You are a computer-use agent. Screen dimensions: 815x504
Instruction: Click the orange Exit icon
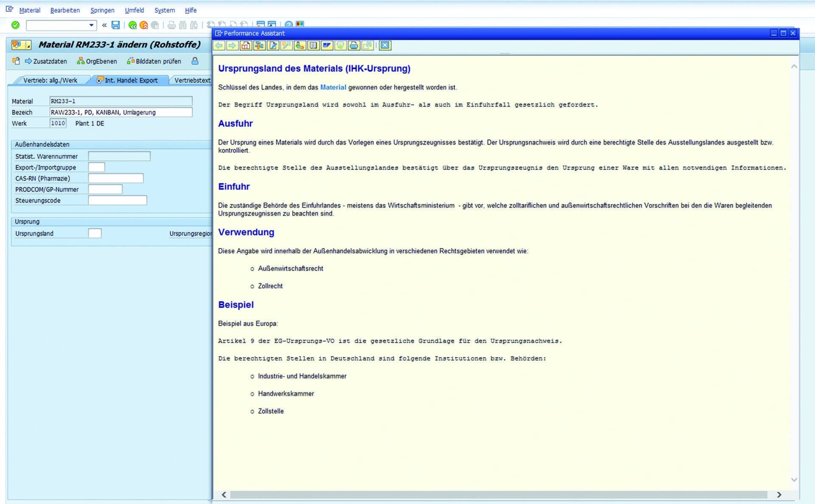144,25
